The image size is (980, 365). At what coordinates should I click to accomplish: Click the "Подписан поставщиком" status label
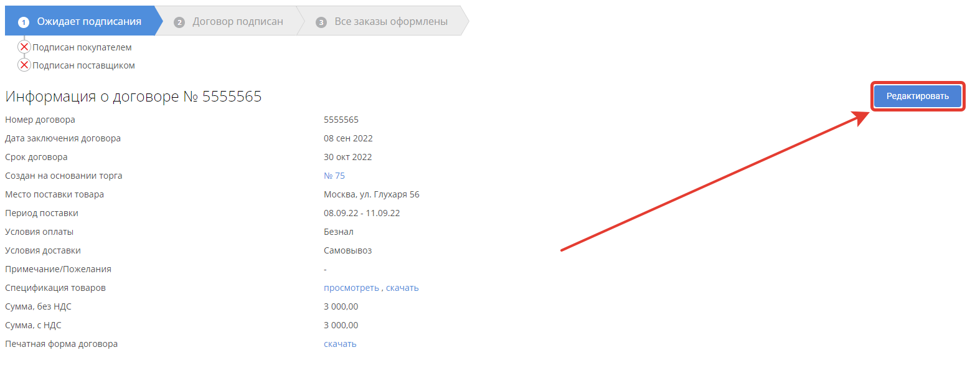tap(83, 65)
